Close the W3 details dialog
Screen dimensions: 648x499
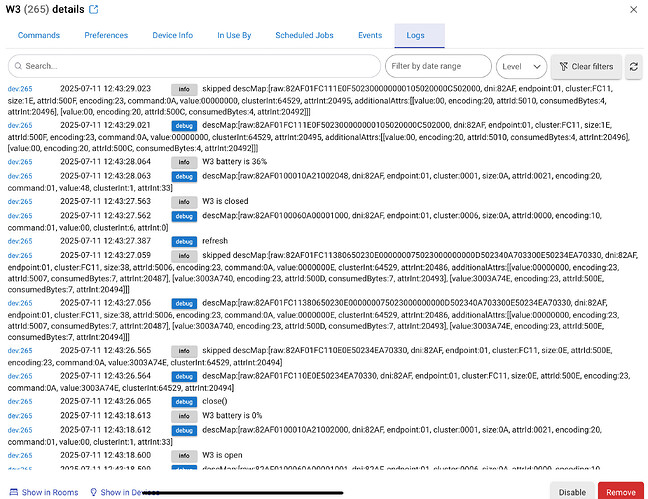click(x=633, y=9)
